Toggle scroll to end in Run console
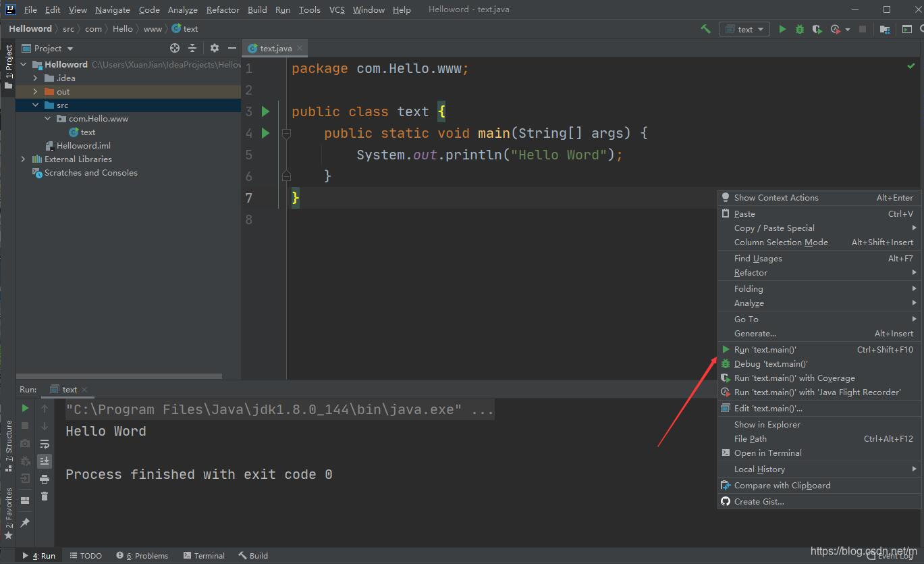This screenshot has height=564, width=924. (45, 461)
